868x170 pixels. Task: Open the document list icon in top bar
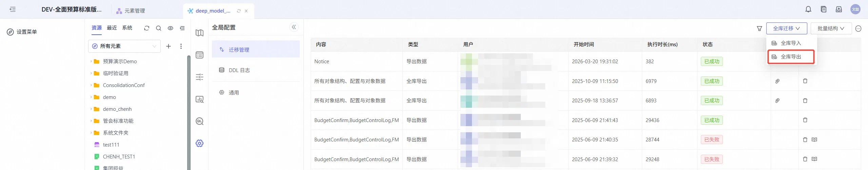point(824,10)
